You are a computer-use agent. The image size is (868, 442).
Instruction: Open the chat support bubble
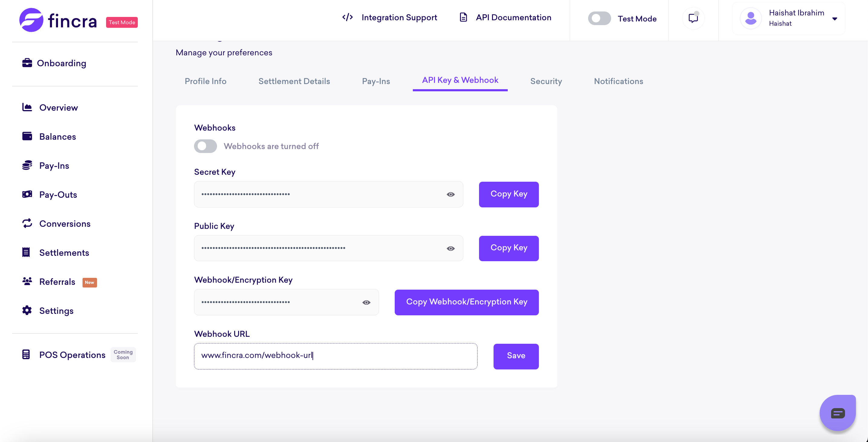(x=837, y=413)
